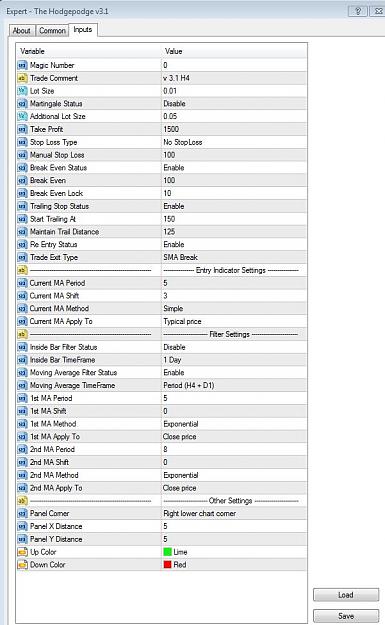Click the value icon beside Lot Size

click(22, 91)
